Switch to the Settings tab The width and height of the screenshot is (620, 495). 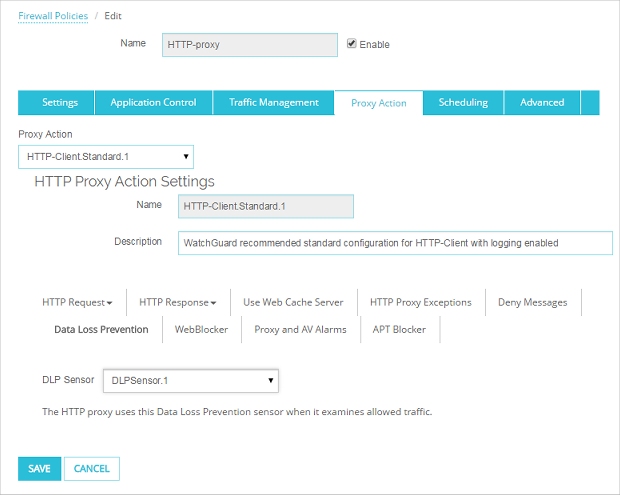[x=60, y=103]
